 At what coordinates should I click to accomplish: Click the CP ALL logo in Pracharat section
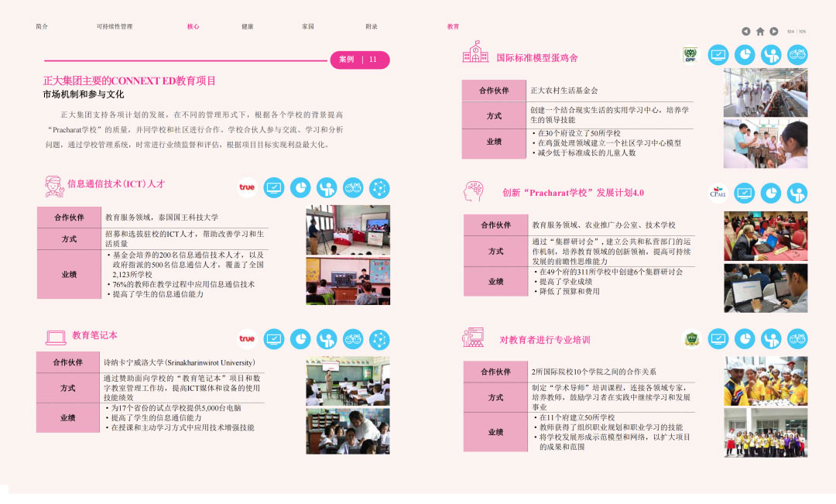pos(718,193)
